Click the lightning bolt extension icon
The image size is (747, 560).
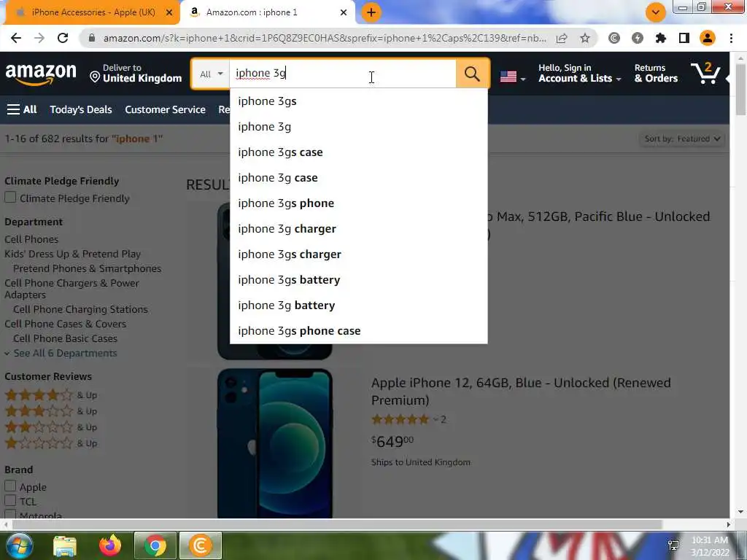(x=638, y=38)
